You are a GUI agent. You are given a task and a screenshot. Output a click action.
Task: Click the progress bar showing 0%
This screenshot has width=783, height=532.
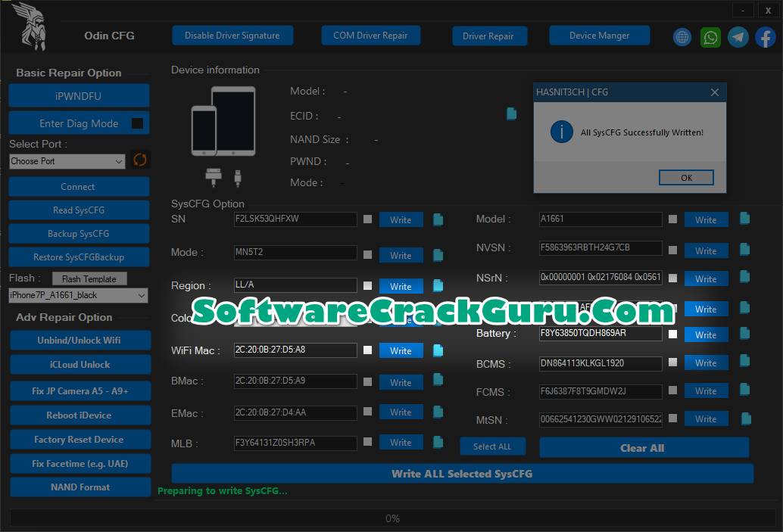coord(392,518)
